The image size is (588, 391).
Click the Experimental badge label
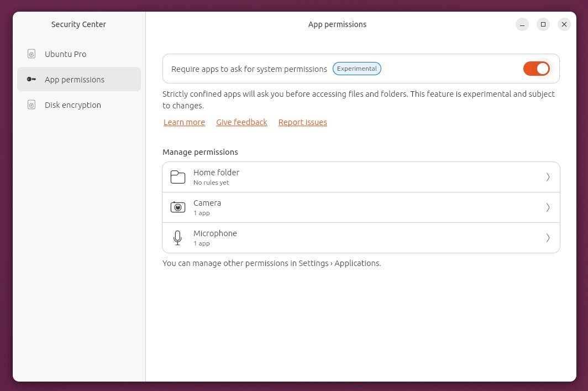tap(357, 69)
